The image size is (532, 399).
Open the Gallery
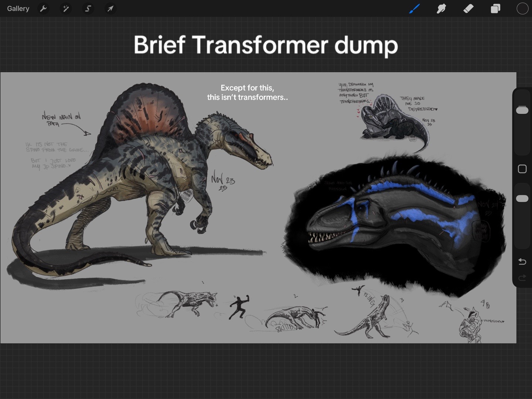point(18,8)
